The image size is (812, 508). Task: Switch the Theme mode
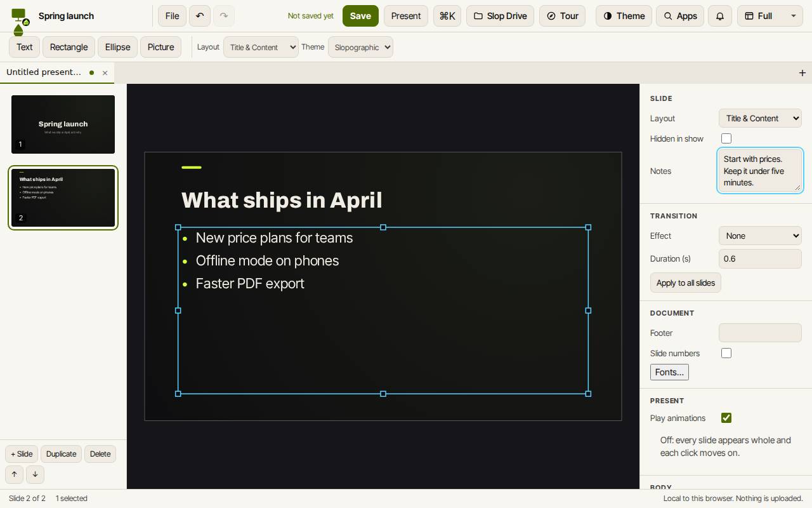click(x=624, y=16)
